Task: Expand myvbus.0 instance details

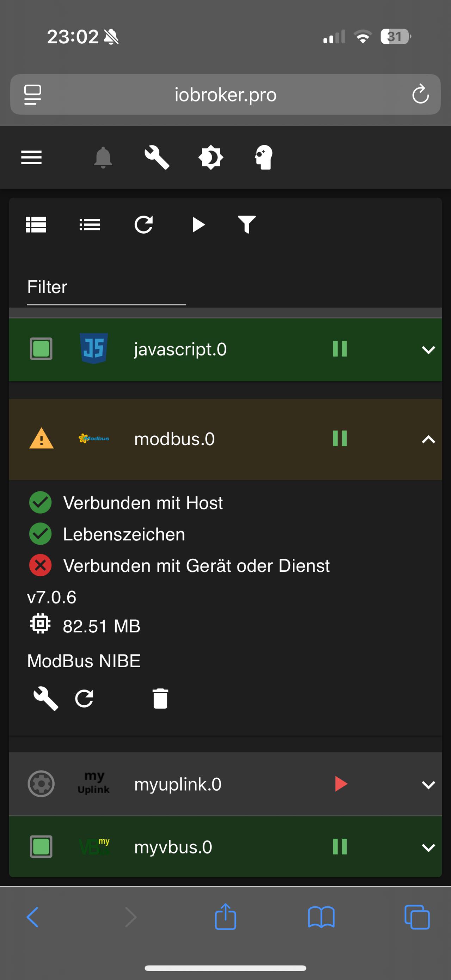Action: point(428,848)
